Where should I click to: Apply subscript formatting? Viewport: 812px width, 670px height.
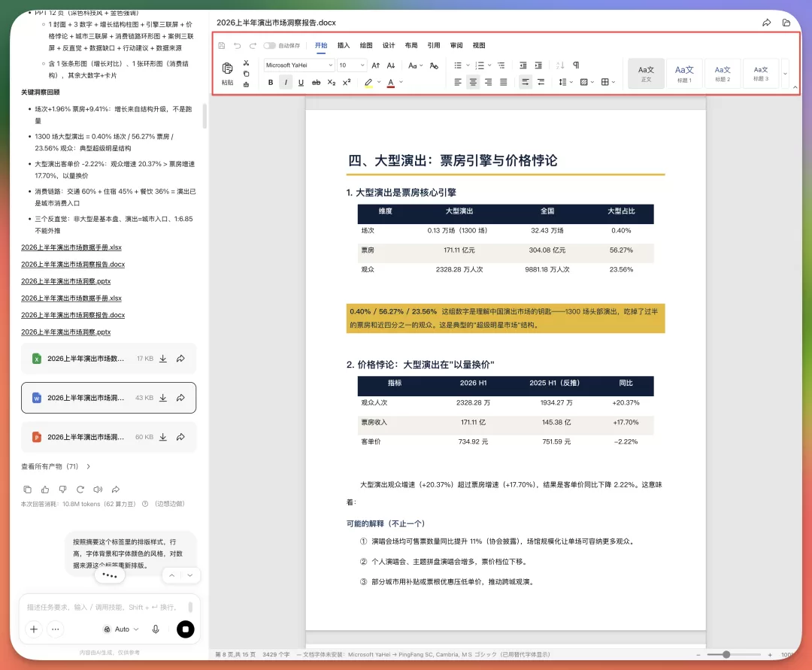332,82
